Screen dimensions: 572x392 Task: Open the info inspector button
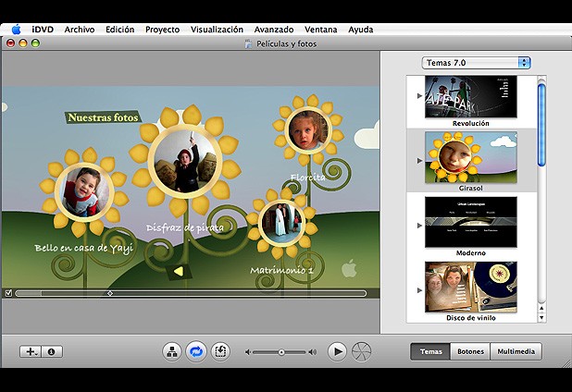(52, 351)
